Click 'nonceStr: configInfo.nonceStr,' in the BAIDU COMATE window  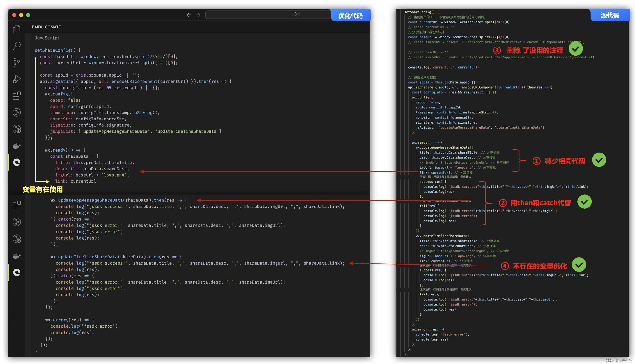pos(88,119)
